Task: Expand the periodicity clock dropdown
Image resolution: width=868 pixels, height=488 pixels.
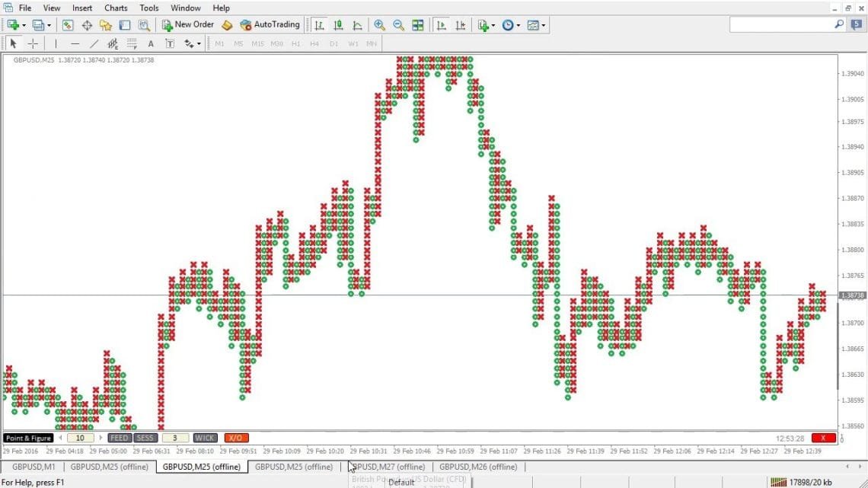Action: coord(519,25)
